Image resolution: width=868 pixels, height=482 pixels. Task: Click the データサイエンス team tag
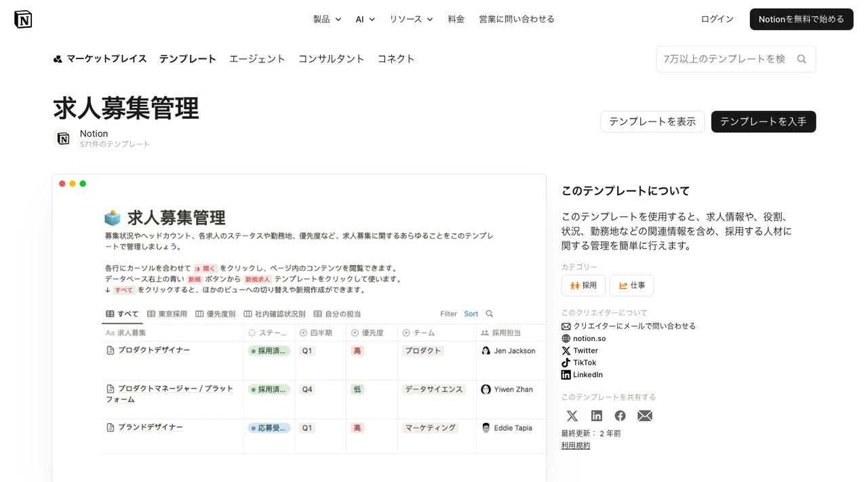[434, 389]
